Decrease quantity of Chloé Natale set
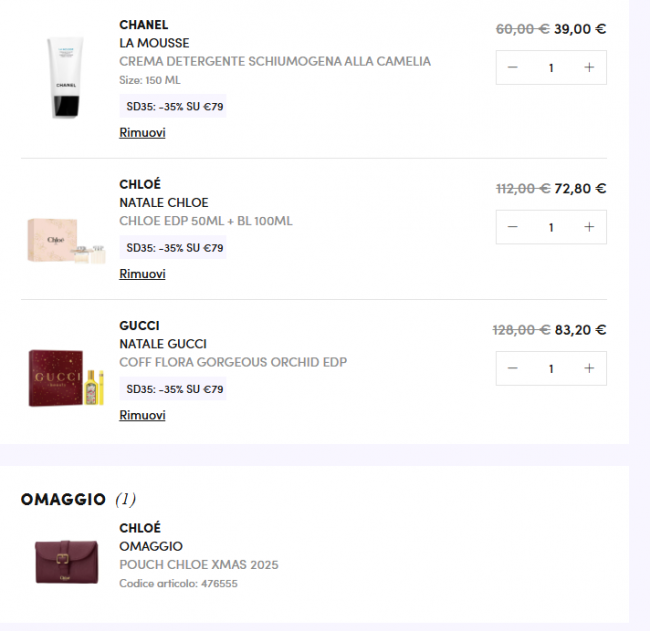Viewport: 650px width, 631px height. click(513, 228)
